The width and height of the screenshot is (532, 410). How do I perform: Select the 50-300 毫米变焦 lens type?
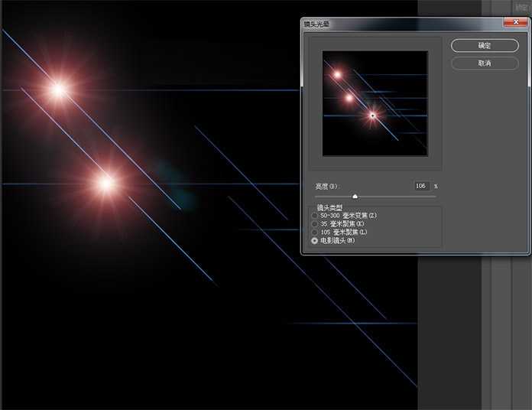coord(315,216)
